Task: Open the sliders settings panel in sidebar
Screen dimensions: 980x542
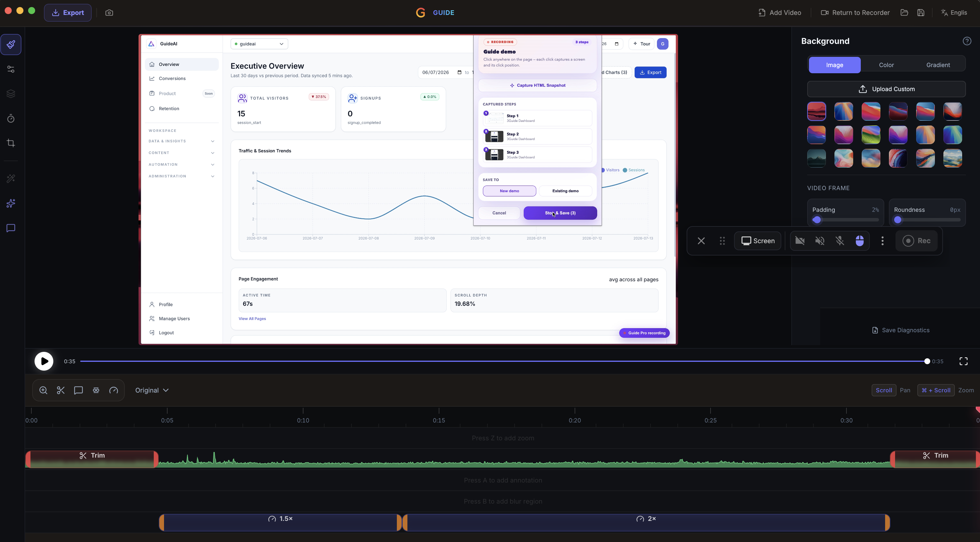Action: click(x=11, y=69)
